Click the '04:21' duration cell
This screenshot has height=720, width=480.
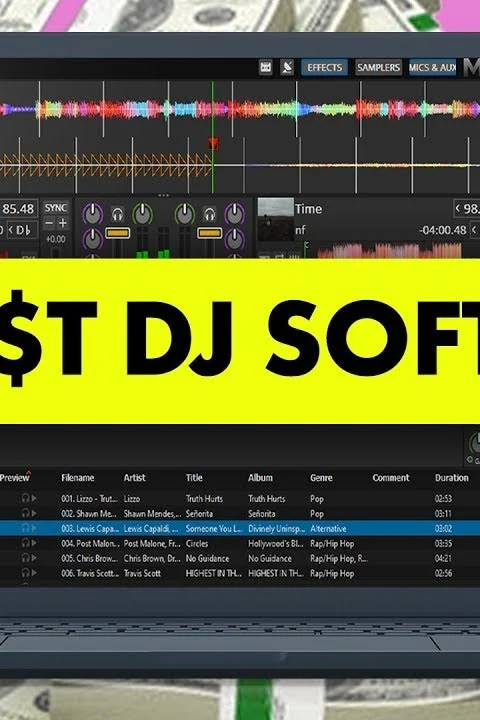(x=443, y=558)
